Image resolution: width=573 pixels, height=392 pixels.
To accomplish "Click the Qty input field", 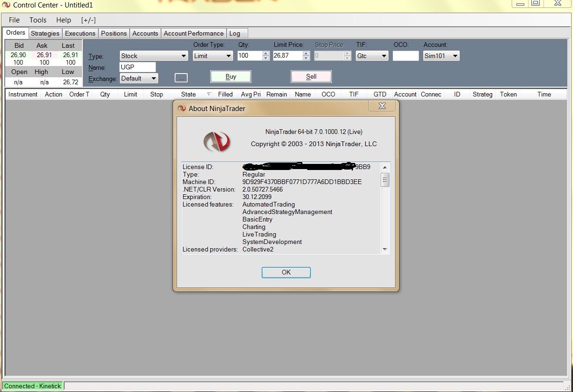I will 250,56.
